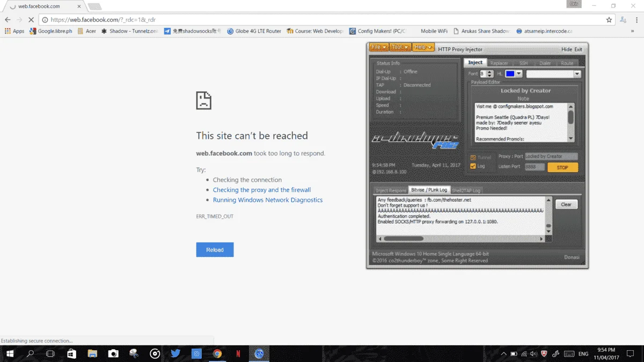This screenshot has height=362, width=644.
Task: Switch to the SSH tab
Action: [x=523, y=63]
